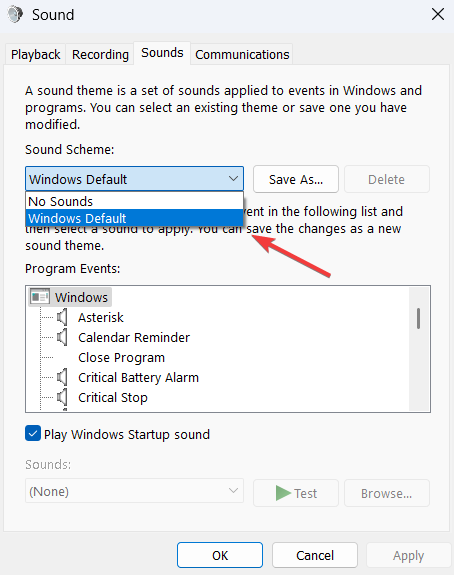Go to the Communications tab
Screen dimensions: 454x575
point(242,54)
